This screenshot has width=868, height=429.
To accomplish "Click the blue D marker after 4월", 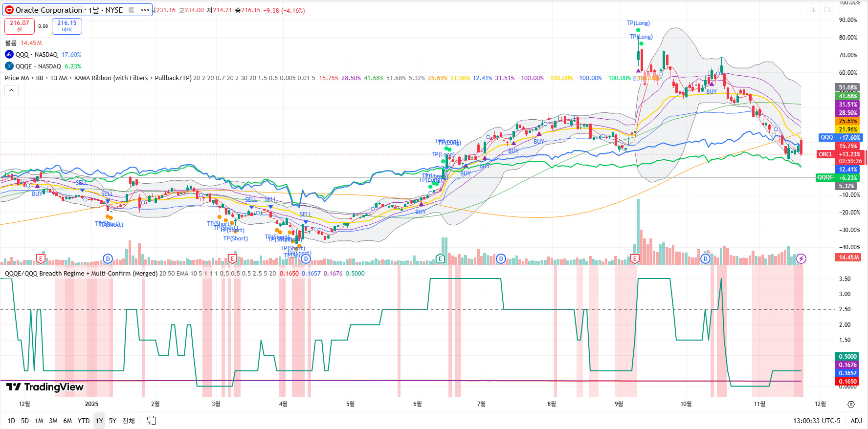I will coord(306,259).
